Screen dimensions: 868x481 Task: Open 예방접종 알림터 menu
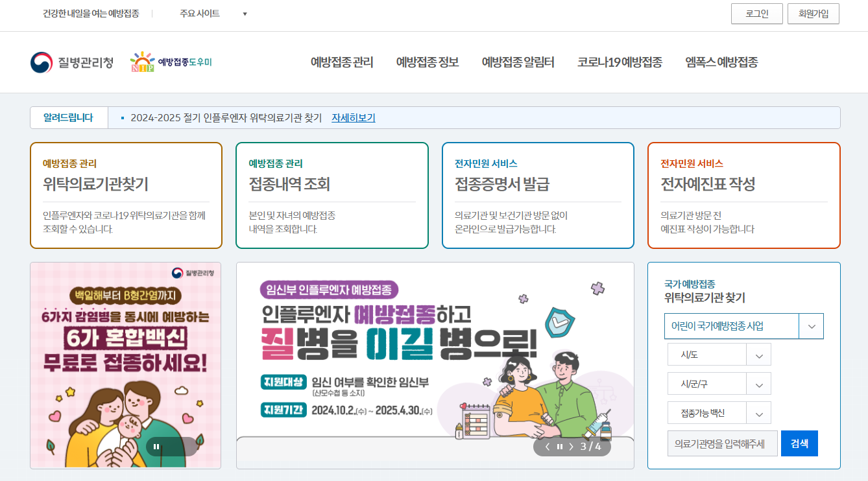point(518,62)
